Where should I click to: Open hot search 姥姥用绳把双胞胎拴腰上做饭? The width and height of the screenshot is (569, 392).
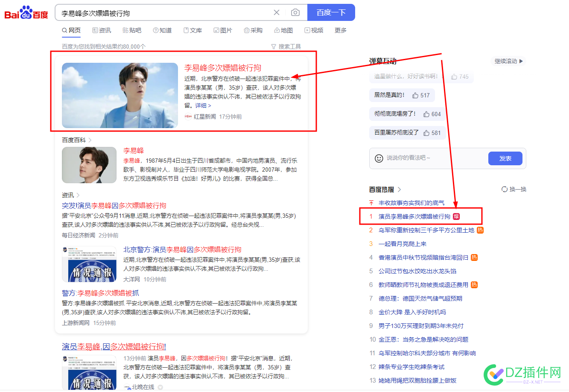[x=417, y=380]
